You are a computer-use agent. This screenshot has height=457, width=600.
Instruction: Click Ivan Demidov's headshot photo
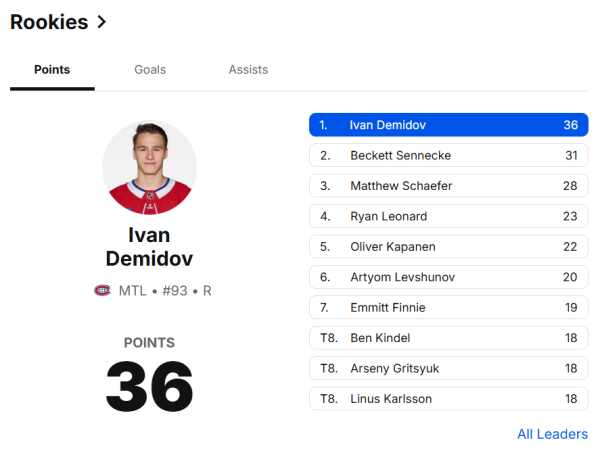149,168
